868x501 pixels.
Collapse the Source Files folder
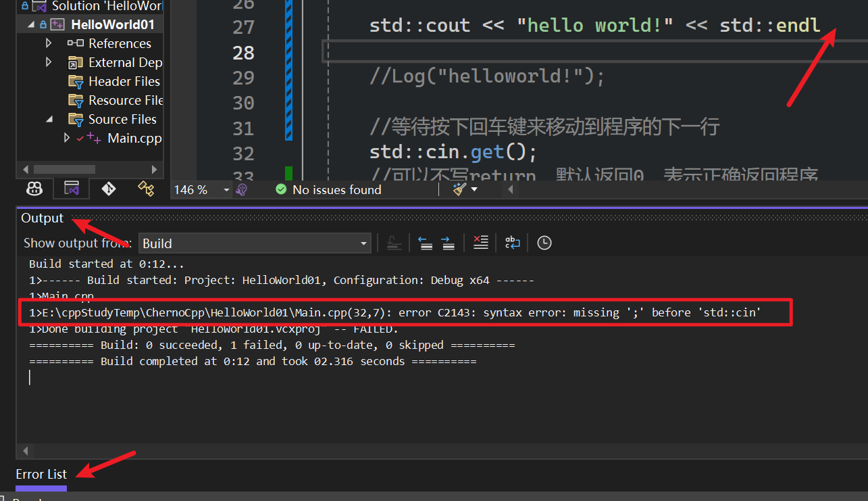pos(49,119)
